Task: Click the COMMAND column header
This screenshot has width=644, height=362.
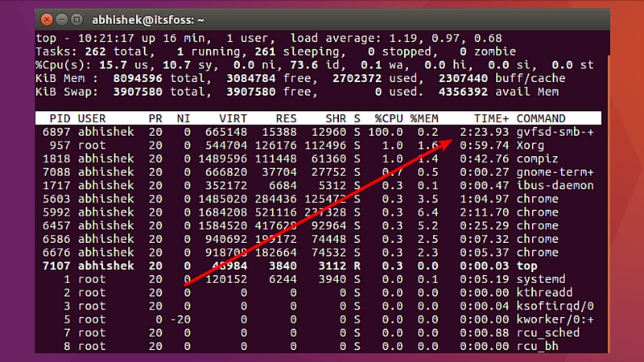Action: [x=541, y=118]
